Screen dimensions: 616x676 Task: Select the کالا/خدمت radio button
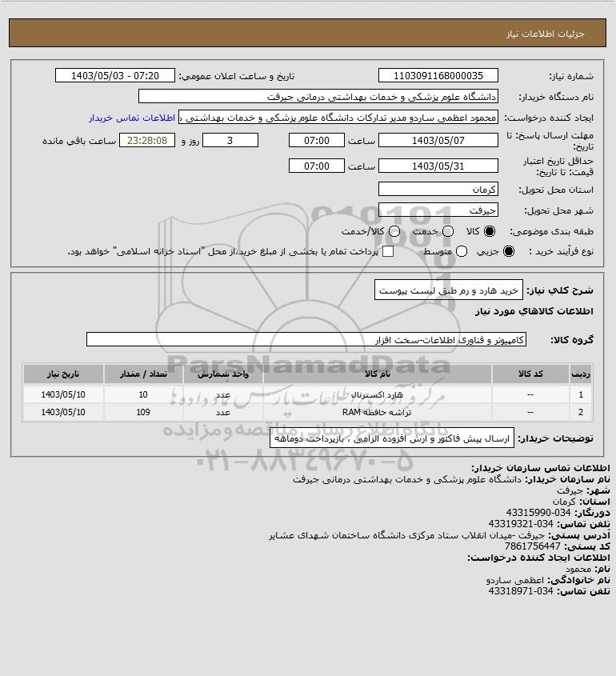pos(394,231)
